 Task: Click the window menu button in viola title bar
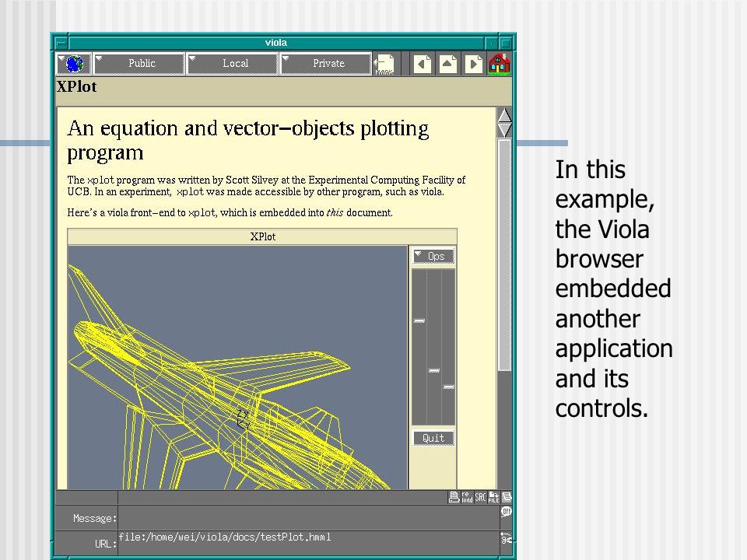61,43
